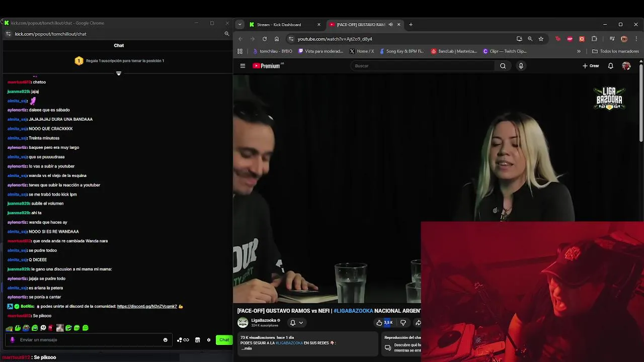Open the LigaBazooka channel avatar
644x362 pixels.
[x=243, y=322]
